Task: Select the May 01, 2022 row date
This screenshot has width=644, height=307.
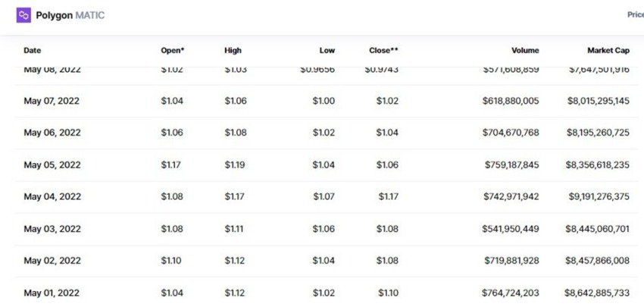Action: pyautogui.click(x=52, y=293)
